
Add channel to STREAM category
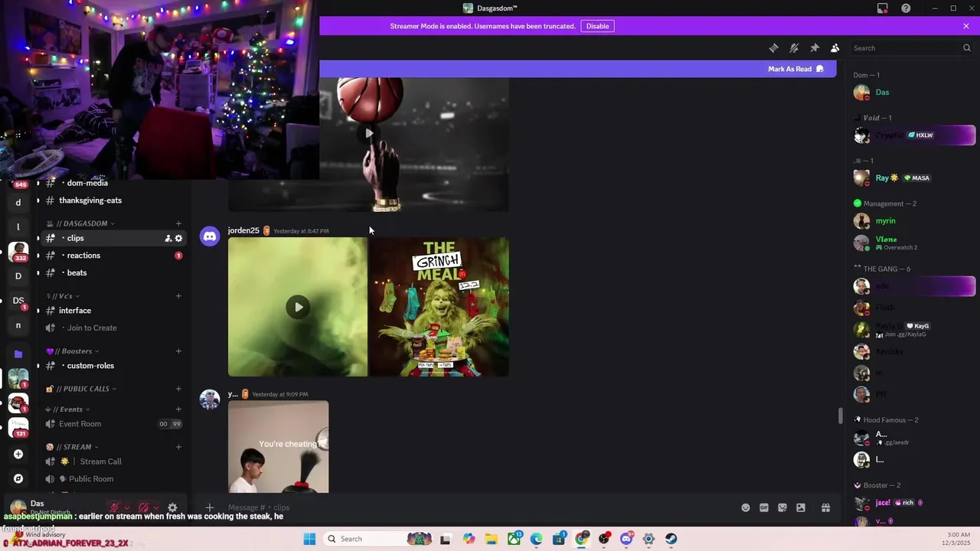(178, 447)
